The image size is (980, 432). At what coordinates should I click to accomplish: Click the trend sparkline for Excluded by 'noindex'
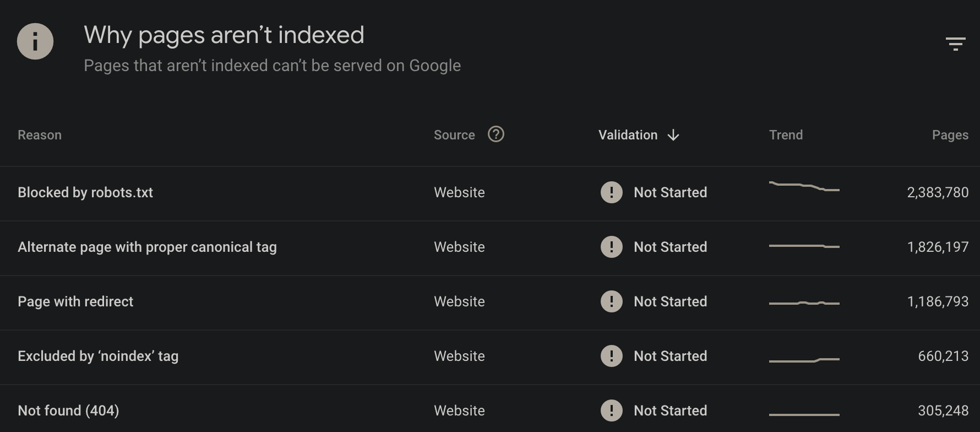pyautogui.click(x=804, y=360)
